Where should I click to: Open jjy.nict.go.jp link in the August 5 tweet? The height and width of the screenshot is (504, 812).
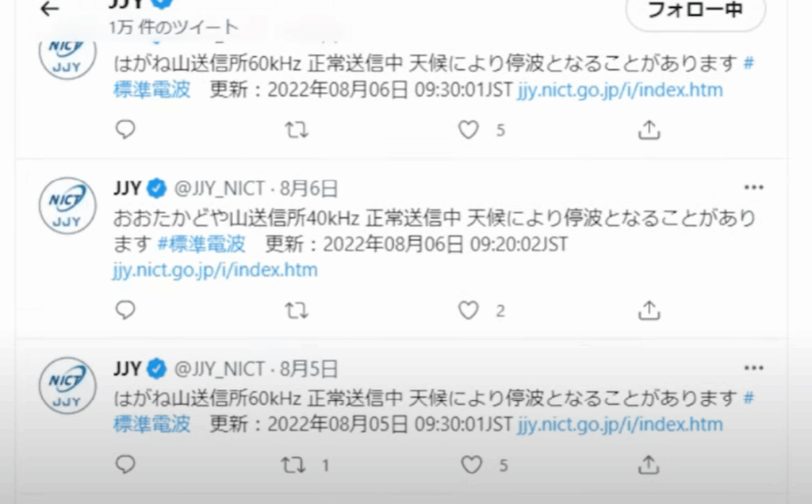620,424
